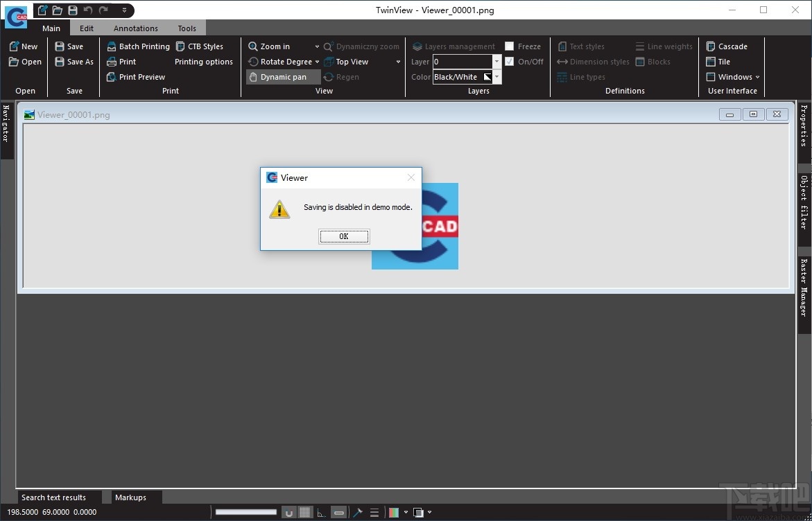Click the RGB color swatch in status bar
The height and width of the screenshot is (521, 812).
pyautogui.click(x=394, y=512)
